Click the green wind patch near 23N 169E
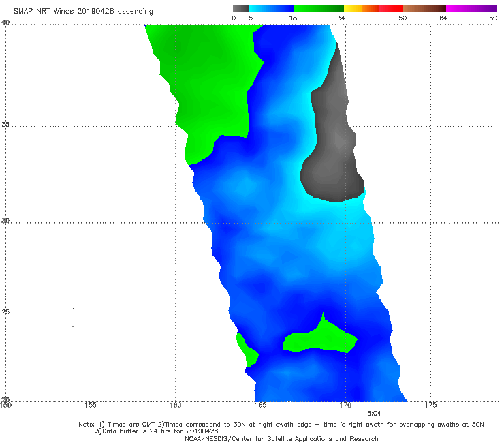The width and height of the screenshot is (504, 443). click(321, 338)
